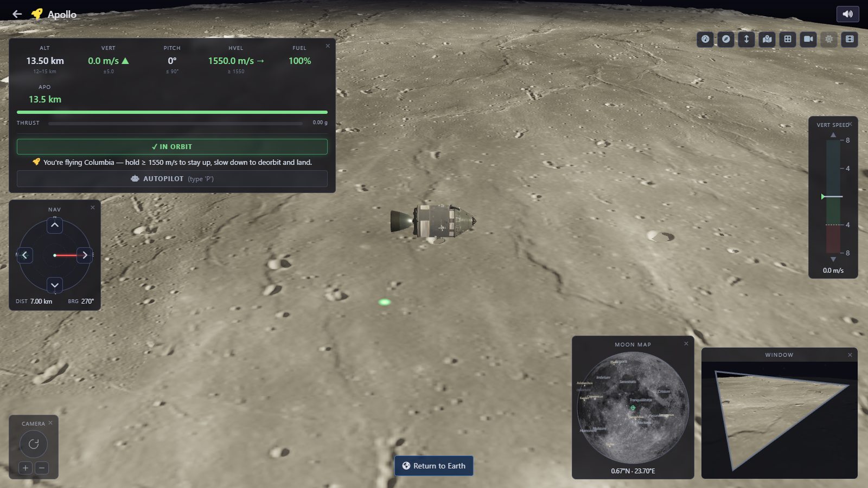Click the IN ORBIT status bar

[172, 147]
